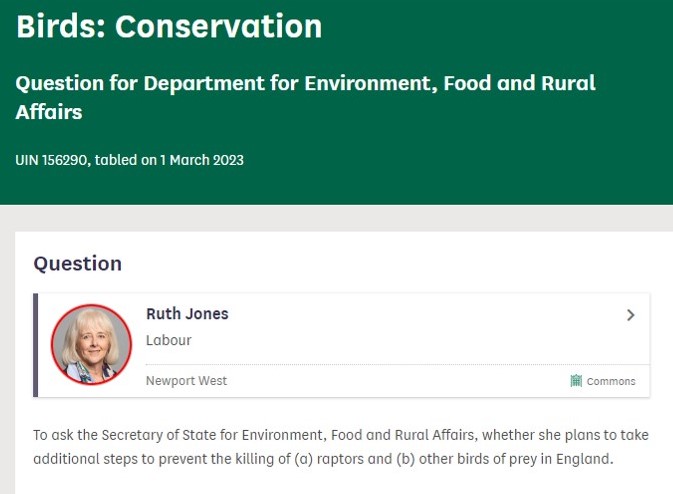Click the purple accent bar on the member card
The image size is (673, 494).
click(36, 345)
